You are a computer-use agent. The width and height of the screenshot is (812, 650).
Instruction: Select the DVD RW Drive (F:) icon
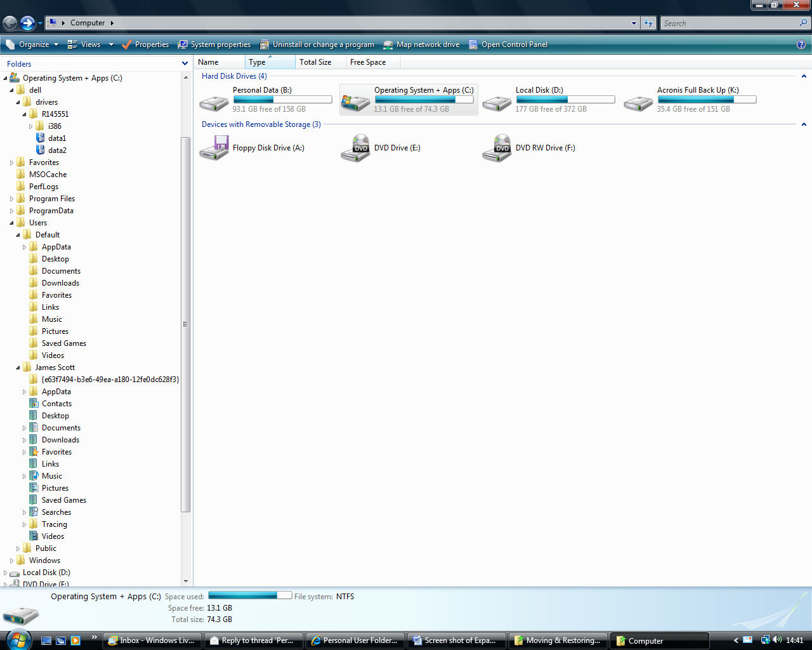click(x=497, y=148)
